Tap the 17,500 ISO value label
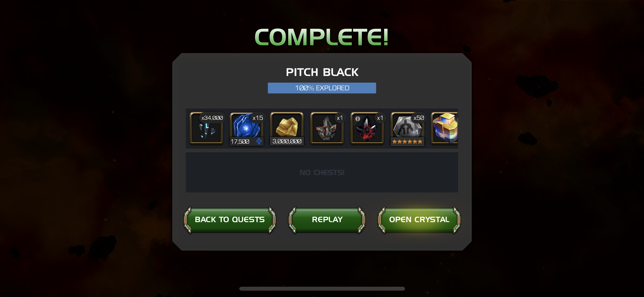Viewport: 644px width, 297px height. click(x=240, y=142)
